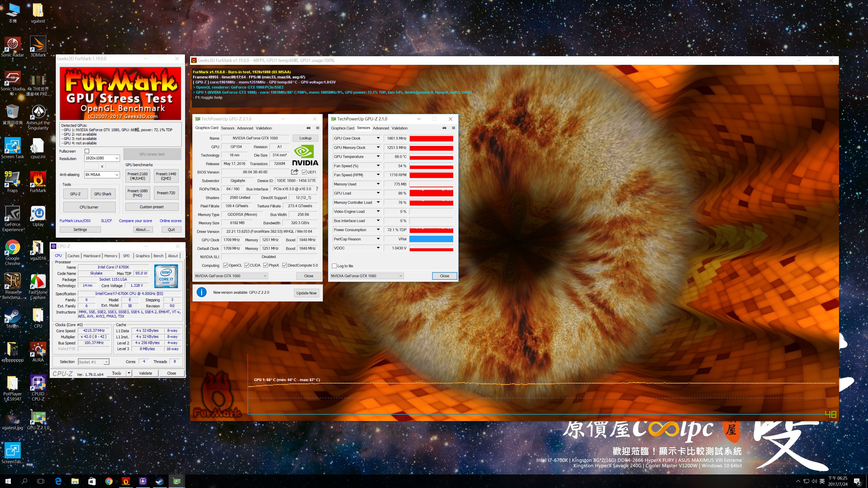Open the GeForce Experience desktop icon
Viewport: 868px width, 488px height.
click(x=12, y=218)
